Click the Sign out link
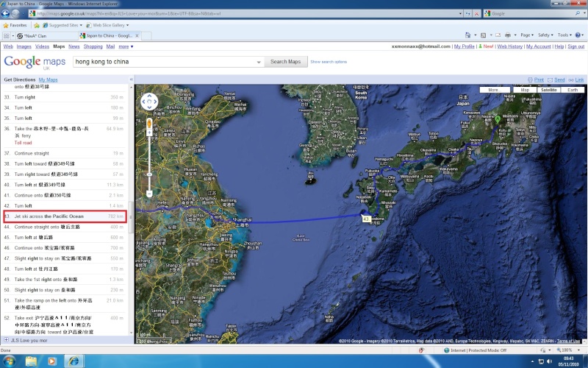 click(576, 46)
